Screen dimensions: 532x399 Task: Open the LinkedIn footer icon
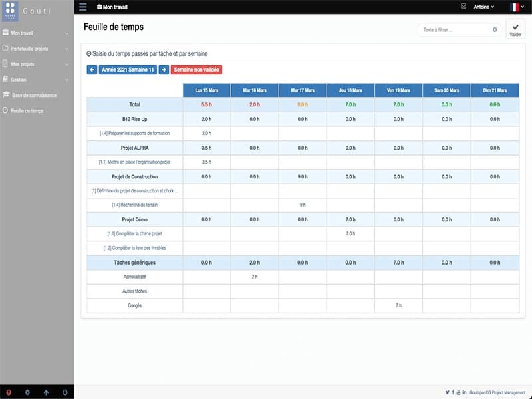click(x=464, y=392)
